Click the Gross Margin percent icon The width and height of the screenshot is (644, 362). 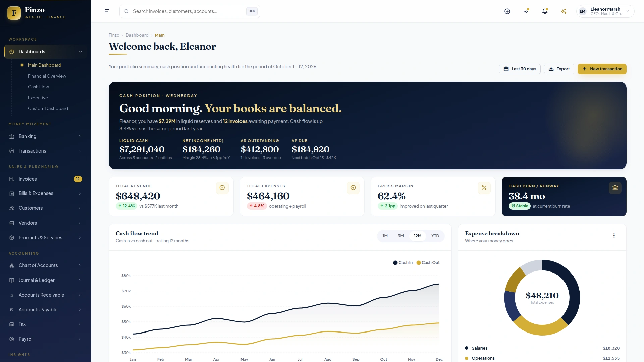coord(484,188)
